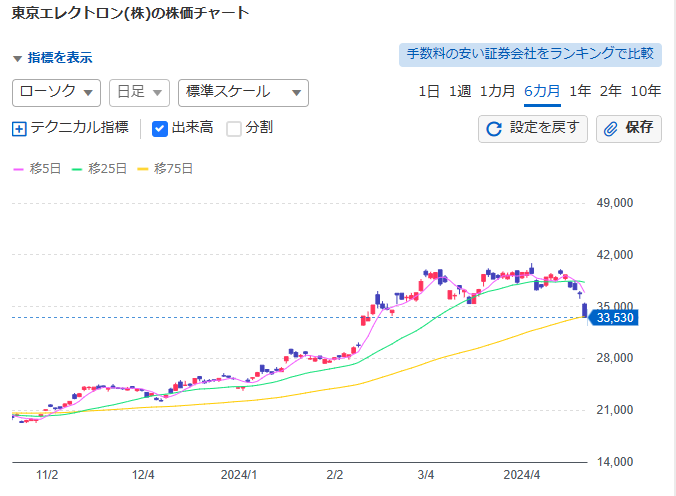Click the 保存 save button
676x496 pixels.
[x=629, y=129]
